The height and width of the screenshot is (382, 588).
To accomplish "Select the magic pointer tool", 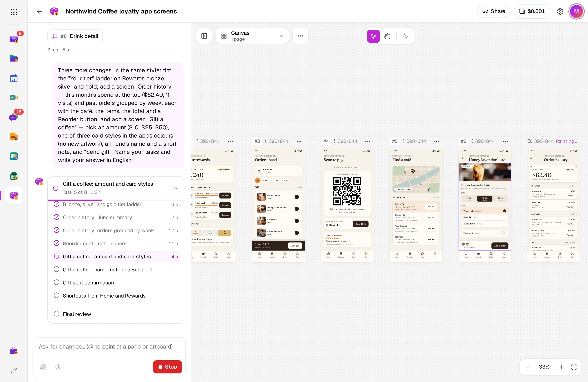I will tap(405, 36).
